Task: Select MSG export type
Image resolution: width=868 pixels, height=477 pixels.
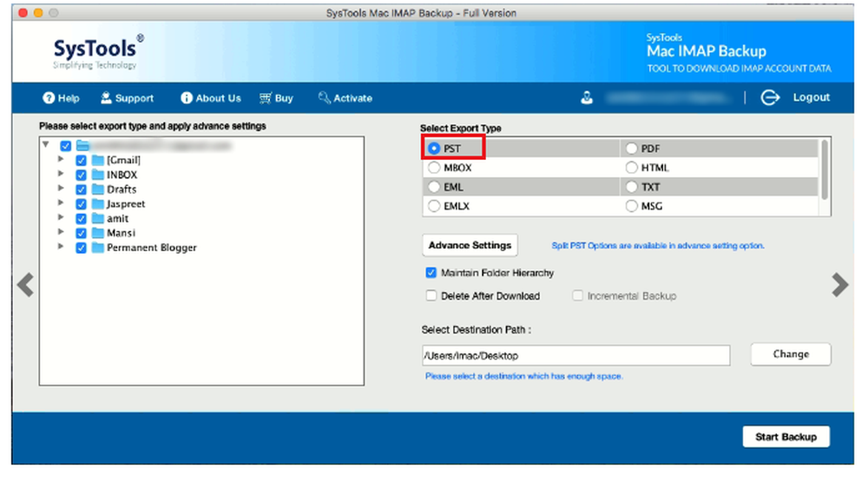Action: pyautogui.click(x=632, y=206)
